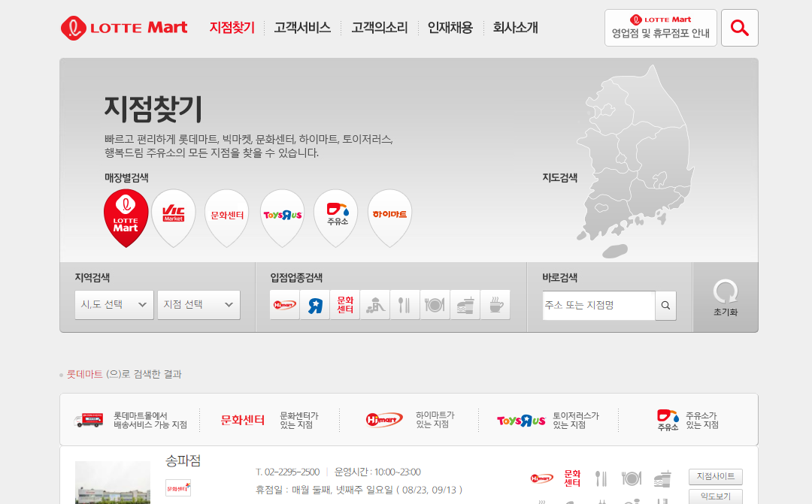The image size is (812, 504).
Task: Click the 롯데마트 search result keyword
Action: click(x=85, y=374)
